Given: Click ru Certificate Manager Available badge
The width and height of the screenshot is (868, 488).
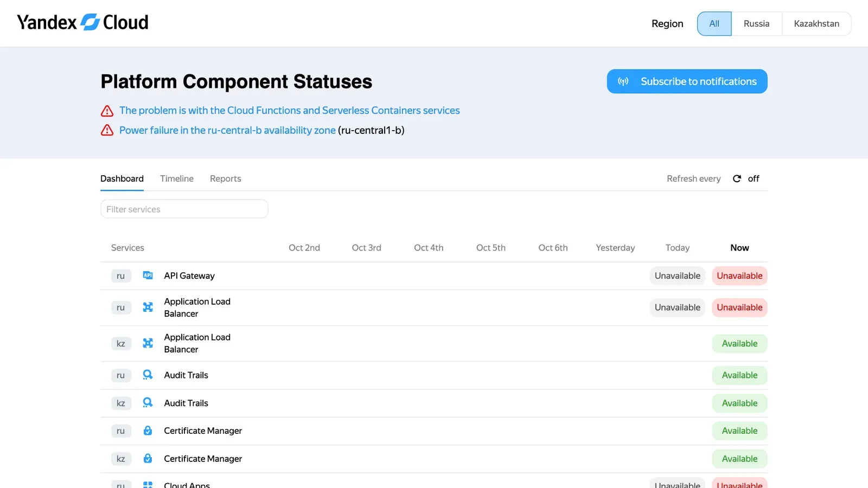Looking at the screenshot, I should pos(739,431).
